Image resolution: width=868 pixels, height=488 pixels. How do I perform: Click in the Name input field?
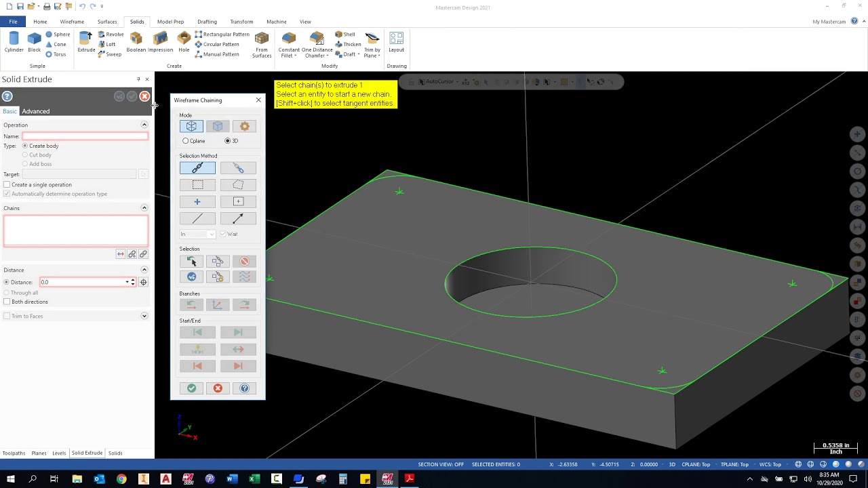pos(85,136)
